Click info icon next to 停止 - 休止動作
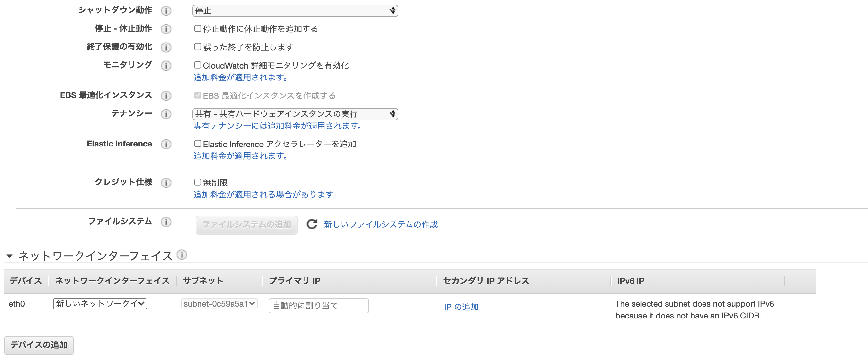868x361 pixels. 166,29
